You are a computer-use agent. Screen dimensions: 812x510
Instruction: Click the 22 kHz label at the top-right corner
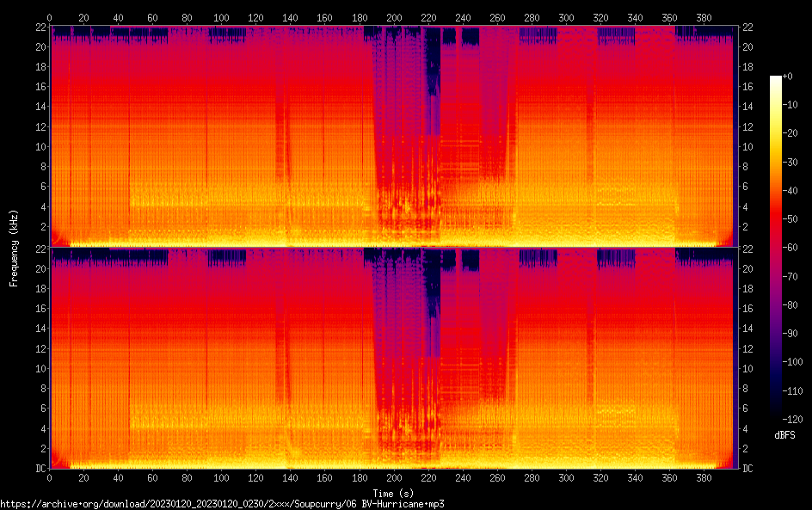point(748,27)
